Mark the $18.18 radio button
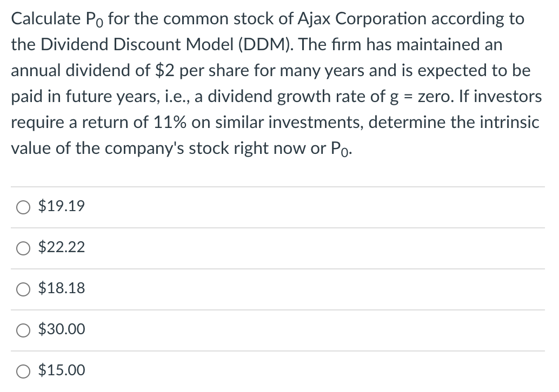Image resolution: width=559 pixels, height=392 pixels. click(23, 289)
